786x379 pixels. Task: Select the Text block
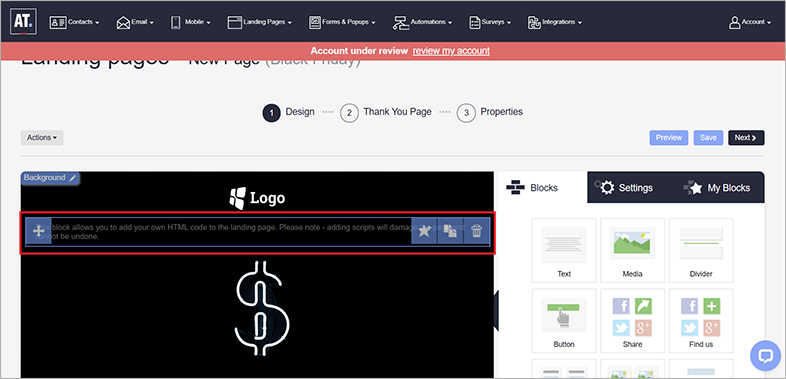(564, 250)
